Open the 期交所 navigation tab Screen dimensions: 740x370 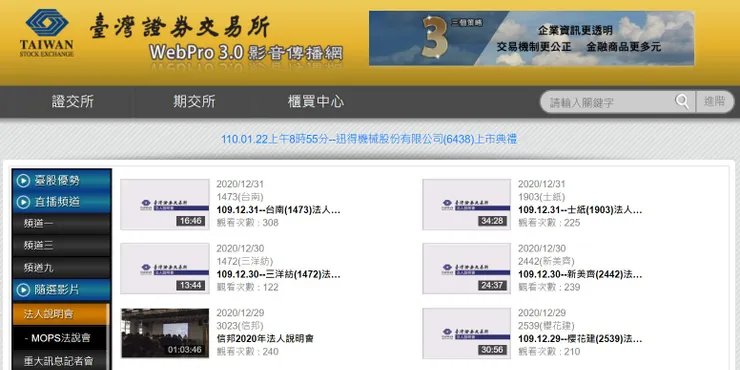pyautogui.click(x=194, y=101)
